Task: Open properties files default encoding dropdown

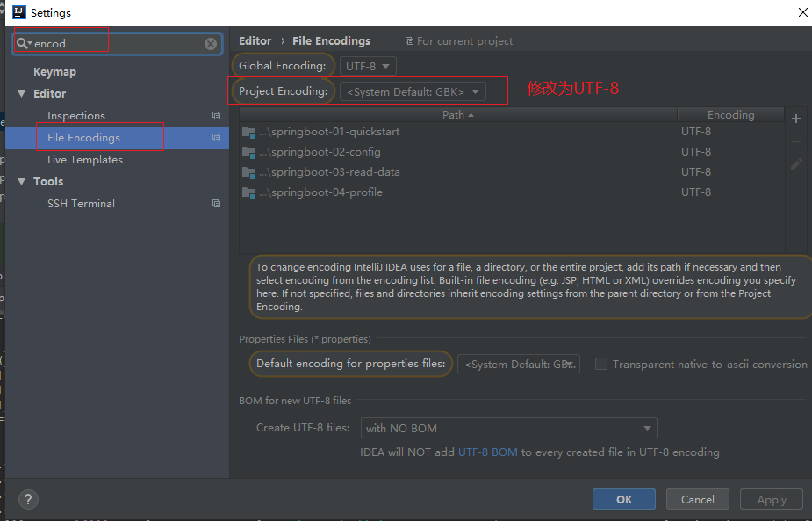Action: (518, 364)
